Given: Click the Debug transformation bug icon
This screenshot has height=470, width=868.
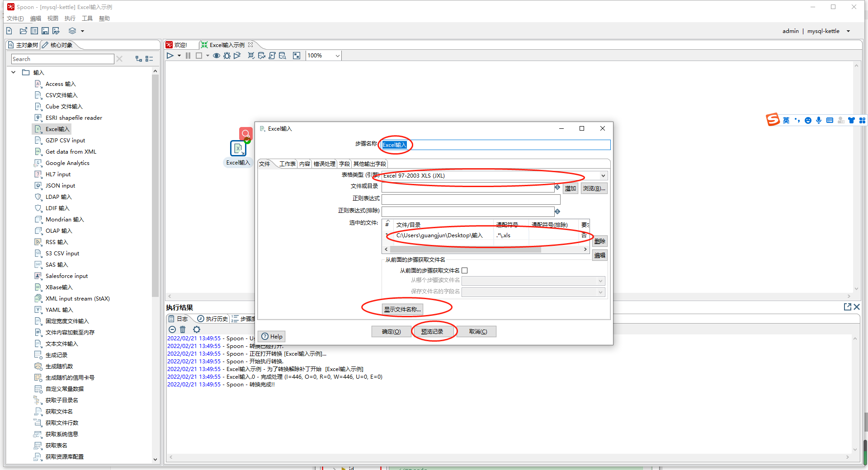Looking at the screenshot, I should pyautogui.click(x=227, y=56).
